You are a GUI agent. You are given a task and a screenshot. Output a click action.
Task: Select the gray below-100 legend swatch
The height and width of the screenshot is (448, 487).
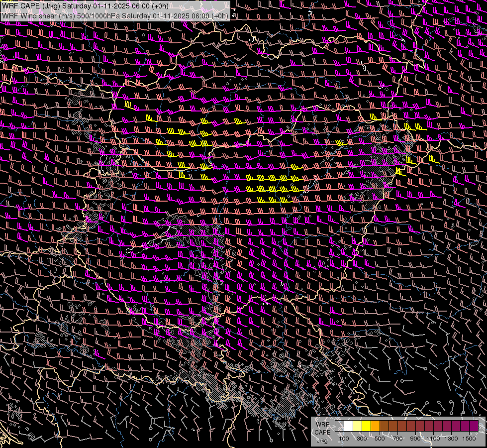coord(339,426)
